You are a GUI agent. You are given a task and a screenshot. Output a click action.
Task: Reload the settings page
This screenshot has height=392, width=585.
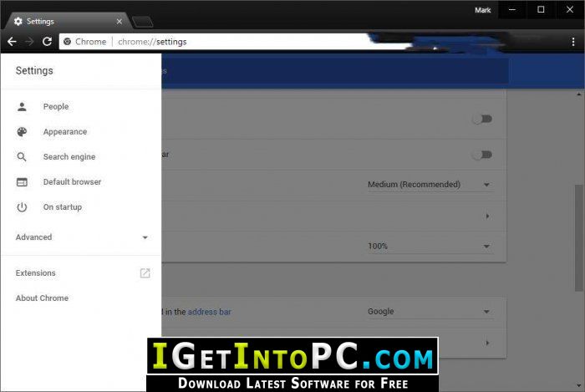[x=47, y=42]
